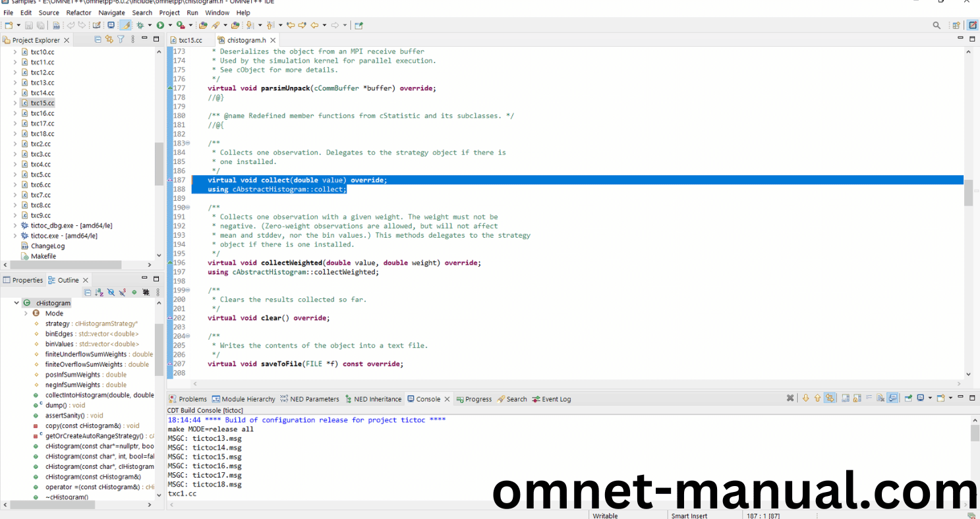Toggle Link with Editor in Project Explorer

click(x=109, y=40)
